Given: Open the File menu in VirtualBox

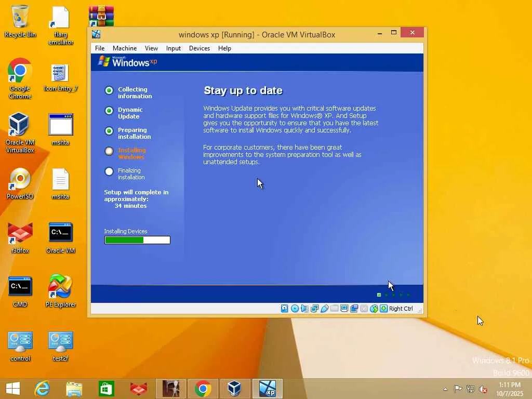Looking at the screenshot, I should [100, 48].
